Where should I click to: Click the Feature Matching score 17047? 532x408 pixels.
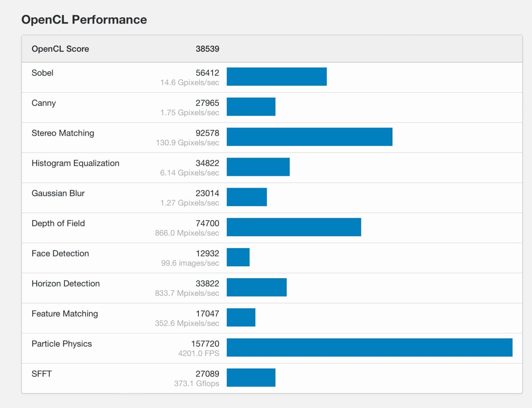[x=207, y=314]
